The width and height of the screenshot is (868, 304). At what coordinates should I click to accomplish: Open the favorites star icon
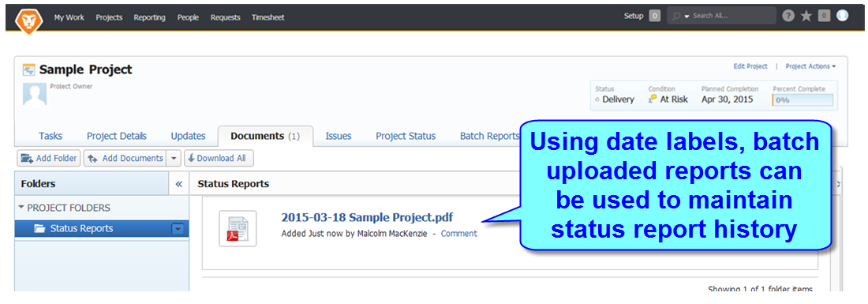[806, 16]
